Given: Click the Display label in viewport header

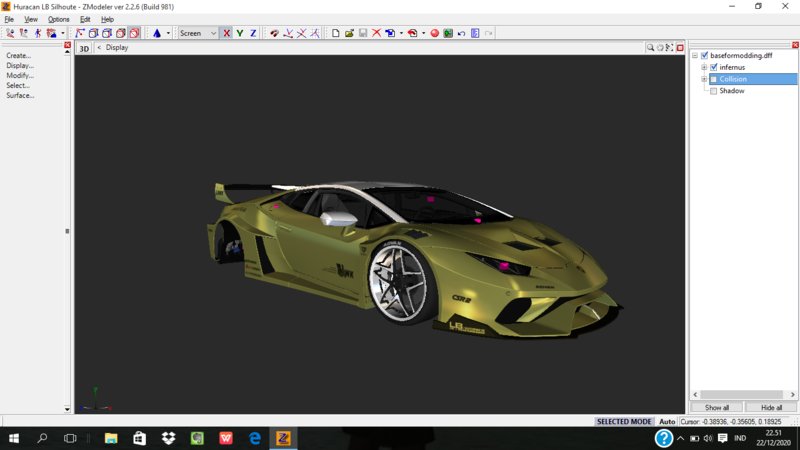Looking at the screenshot, I should pos(117,47).
